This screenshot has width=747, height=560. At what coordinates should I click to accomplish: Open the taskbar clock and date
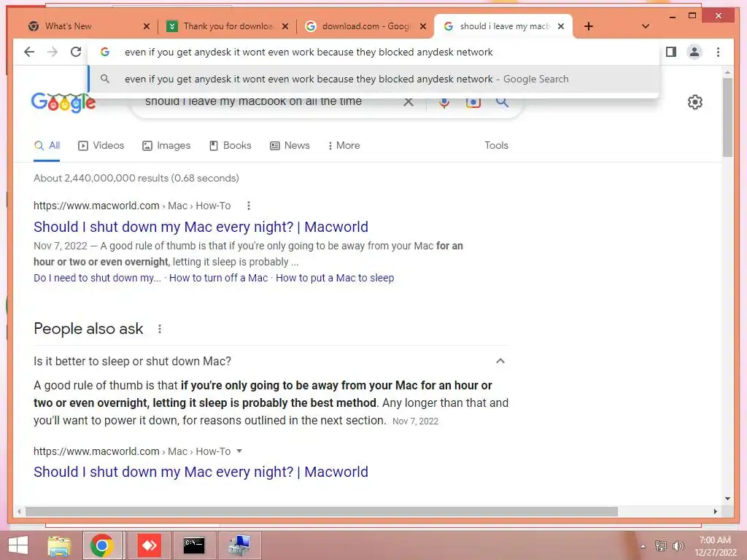(x=715, y=546)
